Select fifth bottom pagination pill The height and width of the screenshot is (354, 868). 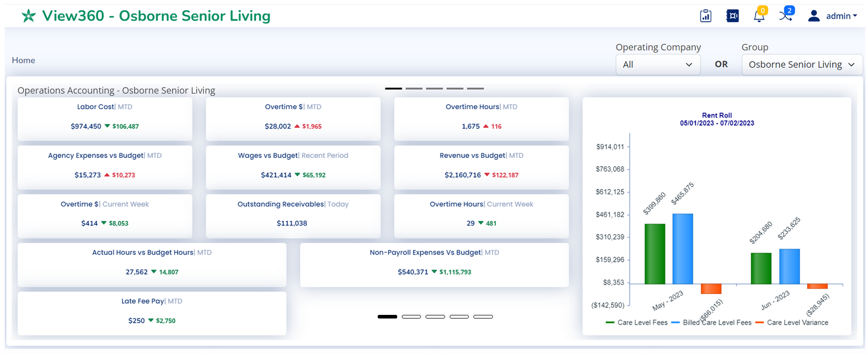(x=483, y=316)
